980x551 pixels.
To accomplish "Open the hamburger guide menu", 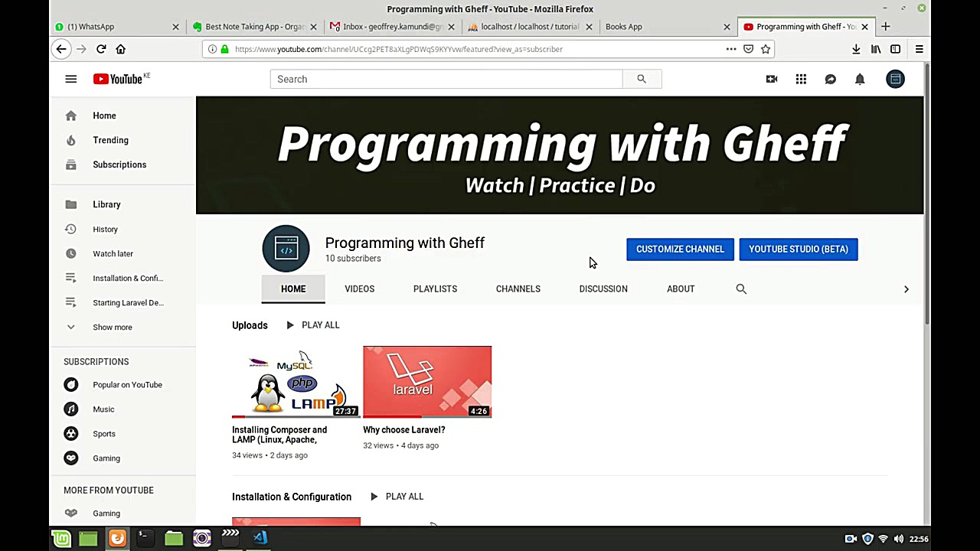I will tap(70, 79).
